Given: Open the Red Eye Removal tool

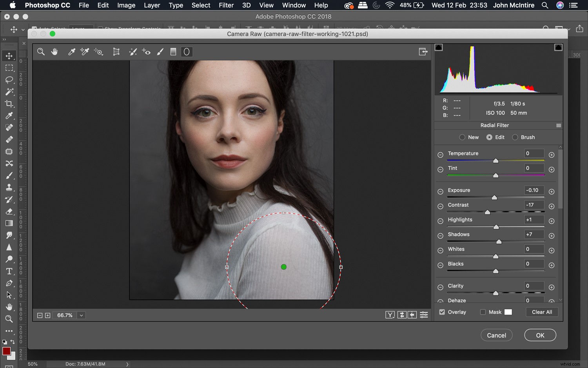Looking at the screenshot, I should tap(146, 51).
